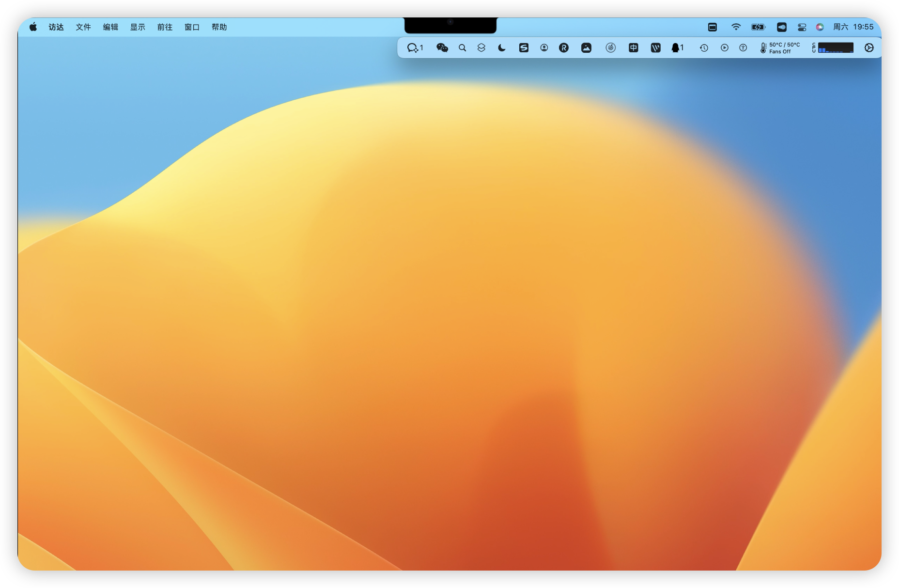Open the black circle R icon
The image size is (899, 588).
coord(564,47)
